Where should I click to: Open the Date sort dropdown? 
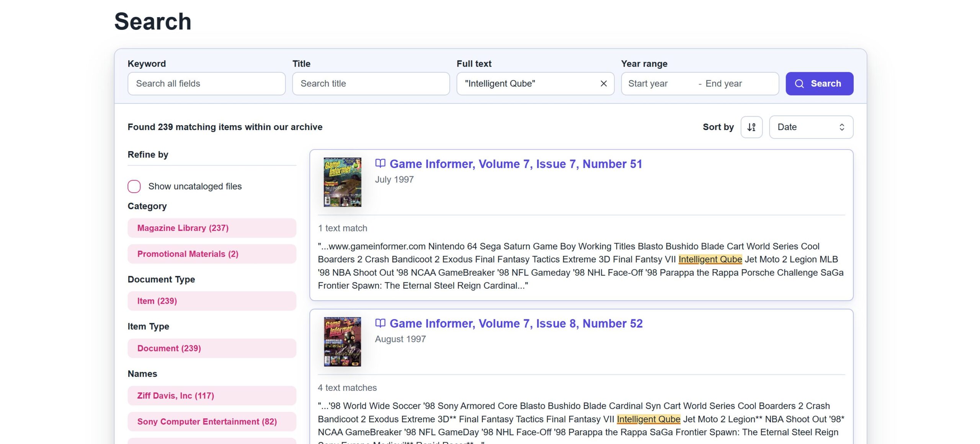click(x=811, y=127)
